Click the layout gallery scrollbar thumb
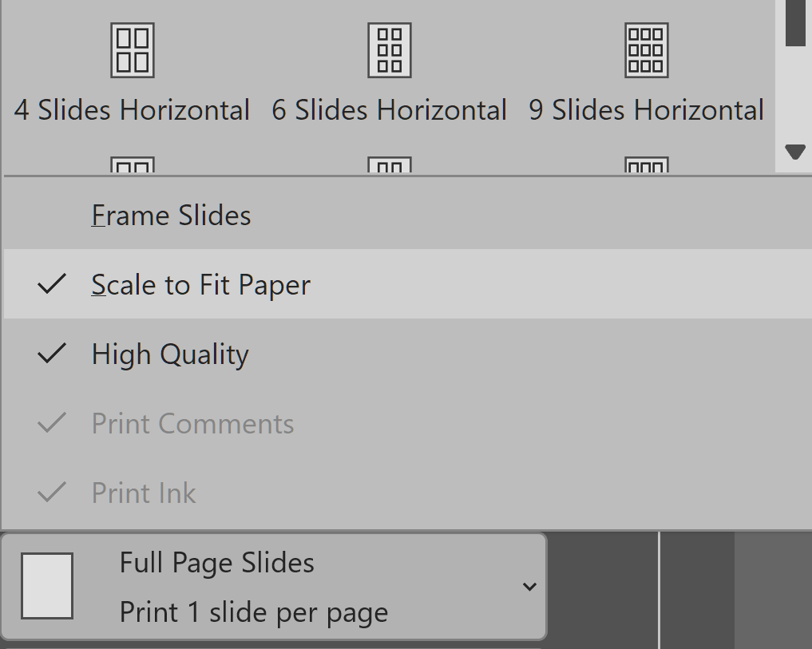Image resolution: width=812 pixels, height=649 pixels. (794, 22)
